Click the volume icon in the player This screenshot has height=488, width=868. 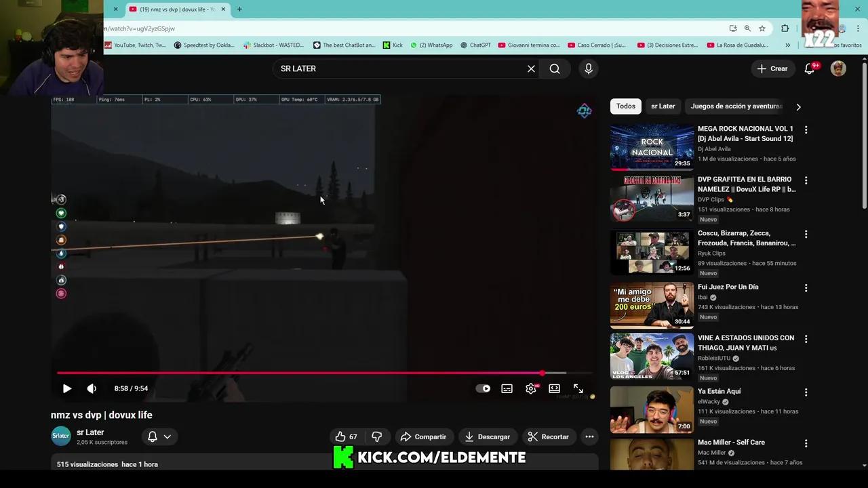[x=92, y=388]
